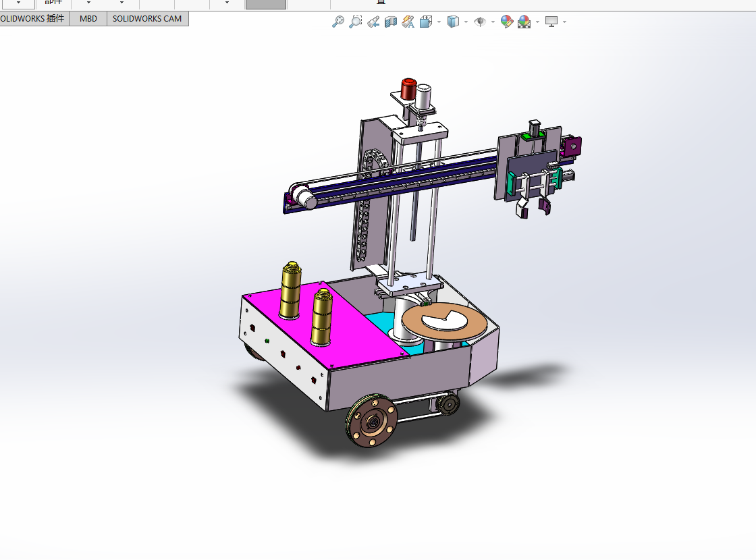756x560 pixels.
Task: Select the Zoom to Area tool
Action: pos(355,22)
